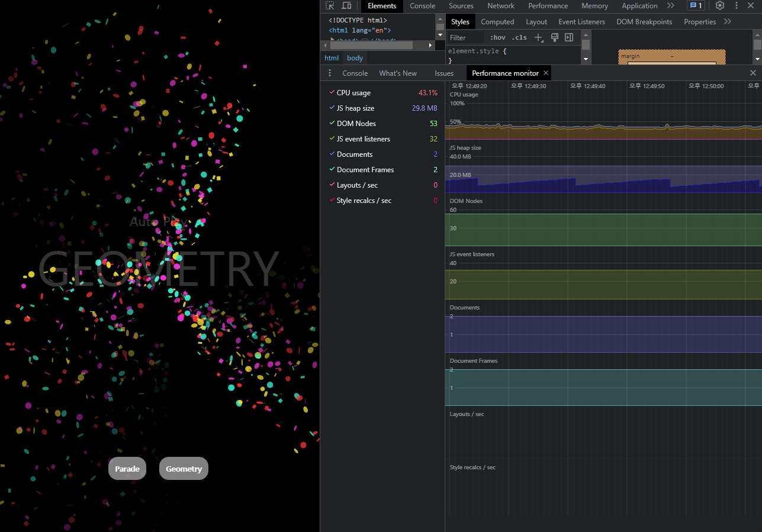
Task: Toggle the JS heap size metric
Action: coord(332,108)
